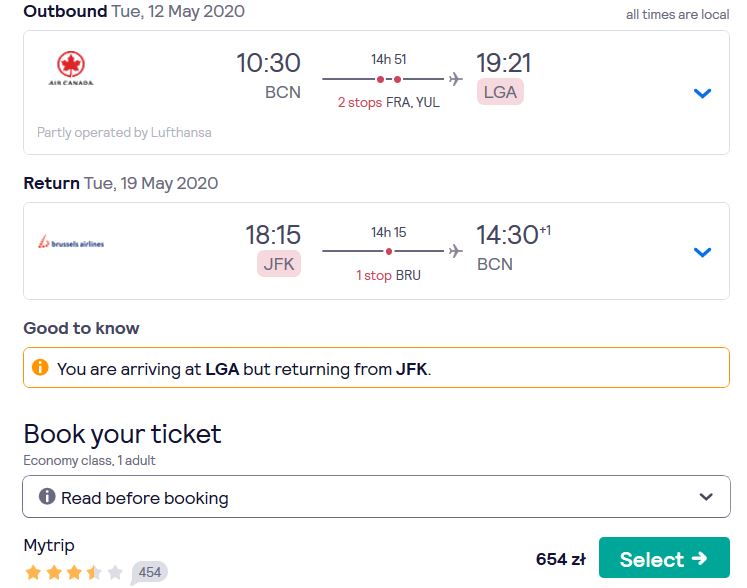This screenshot has height=588, width=747.
Task: Select the Mytrip 654 zł offer
Action: coord(664,558)
